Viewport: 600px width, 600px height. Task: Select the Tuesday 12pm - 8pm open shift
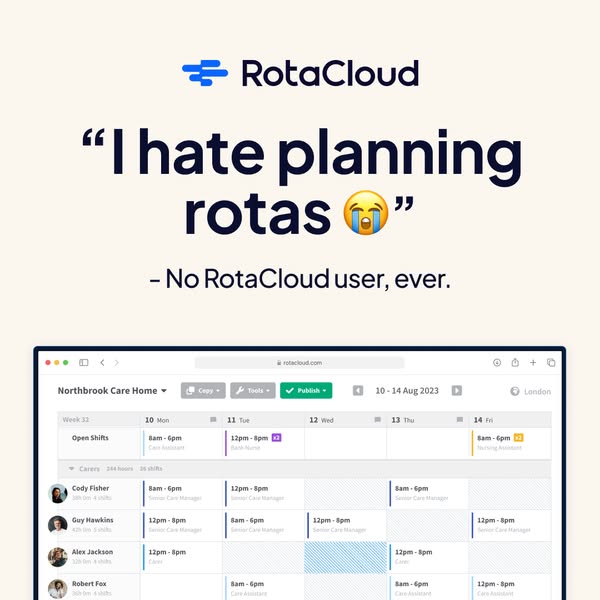(263, 443)
